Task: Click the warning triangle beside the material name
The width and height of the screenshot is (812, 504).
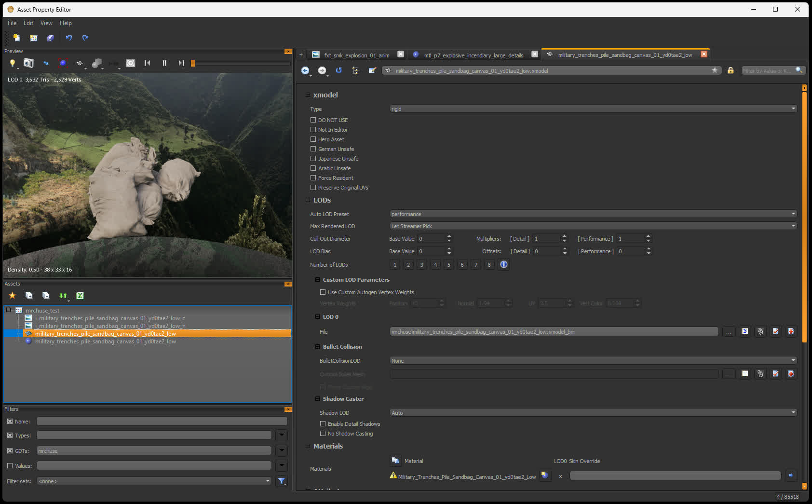Action: click(393, 476)
